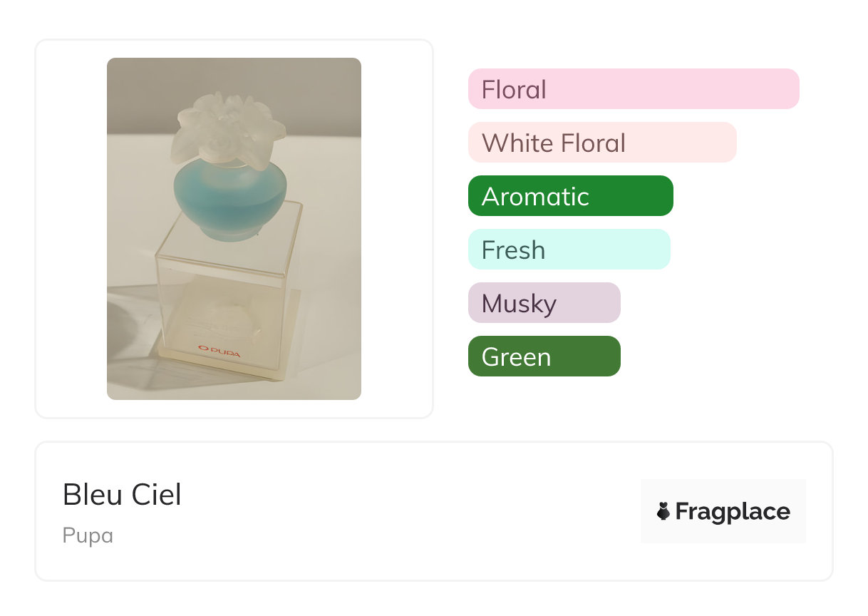Screen dimensions: 868x616
Task: Select the Musky accord bar
Action: click(544, 303)
